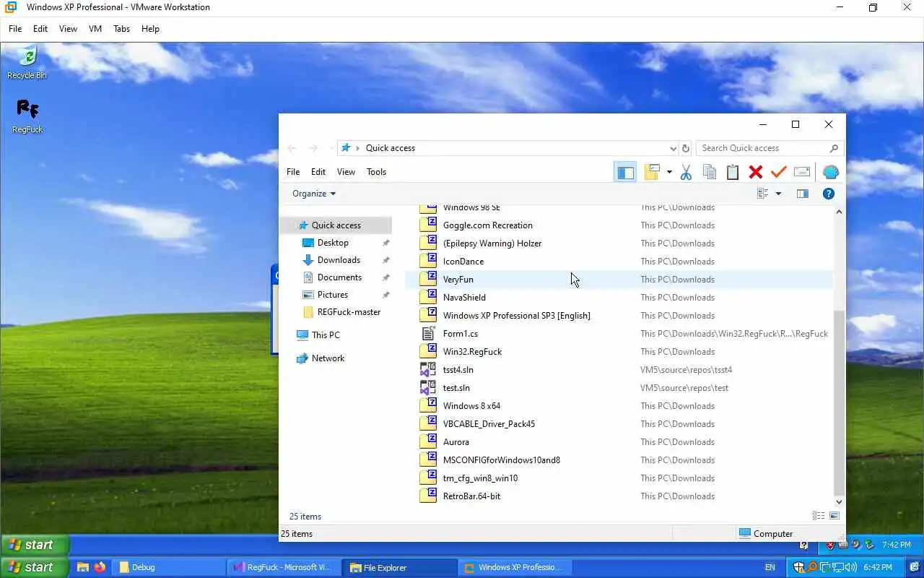Screen dimensions: 924x578
Task: Unpin Pictures via its pin icon
Action: (x=385, y=295)
